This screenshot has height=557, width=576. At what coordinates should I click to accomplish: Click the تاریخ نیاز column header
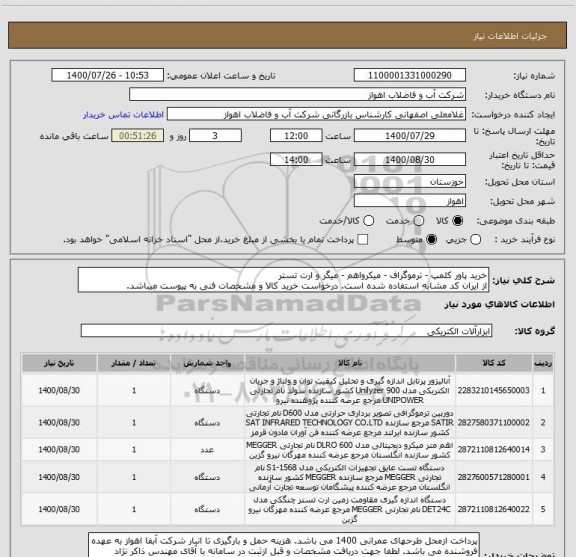coord(59,363)
